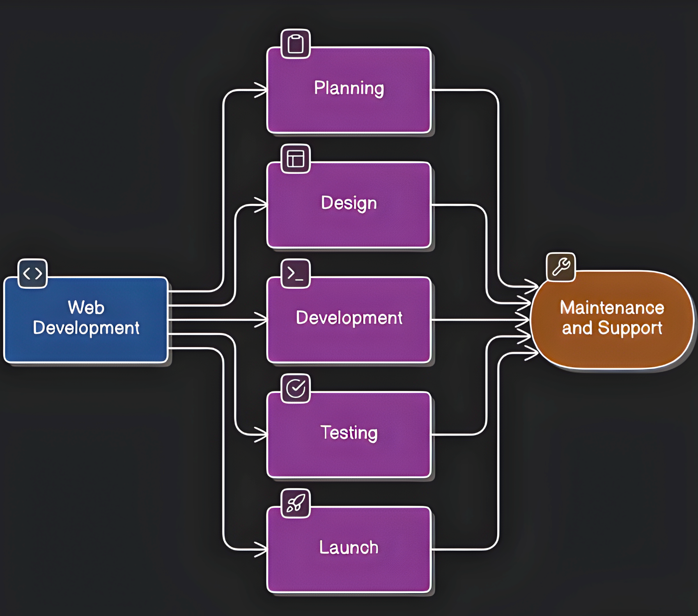Click the arrowhead entering purple Development node

(x=261, y=319)
